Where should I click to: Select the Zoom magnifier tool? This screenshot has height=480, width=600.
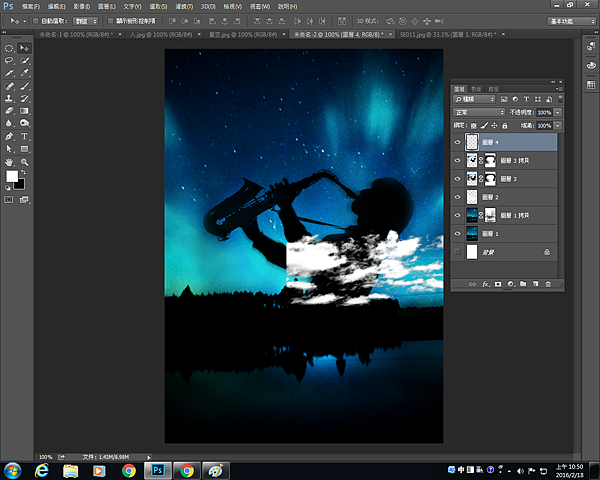24,160
